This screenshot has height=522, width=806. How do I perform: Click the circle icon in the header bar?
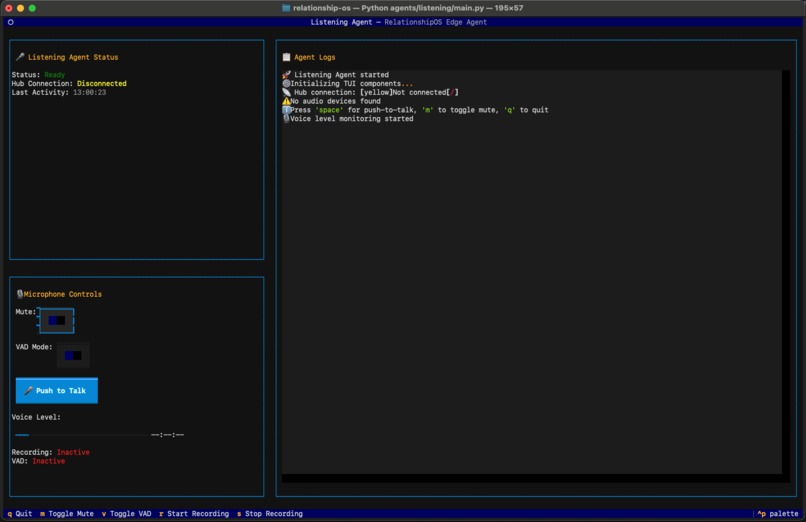pos(10,22)
